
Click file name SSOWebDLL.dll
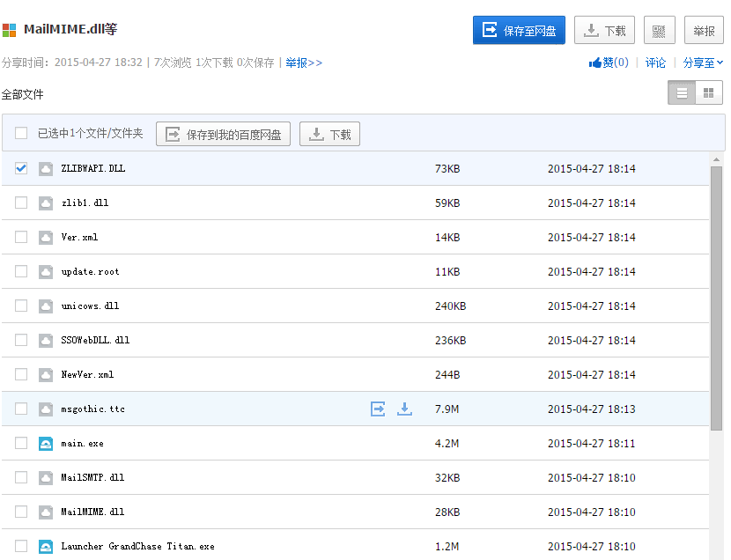point(96,340)
